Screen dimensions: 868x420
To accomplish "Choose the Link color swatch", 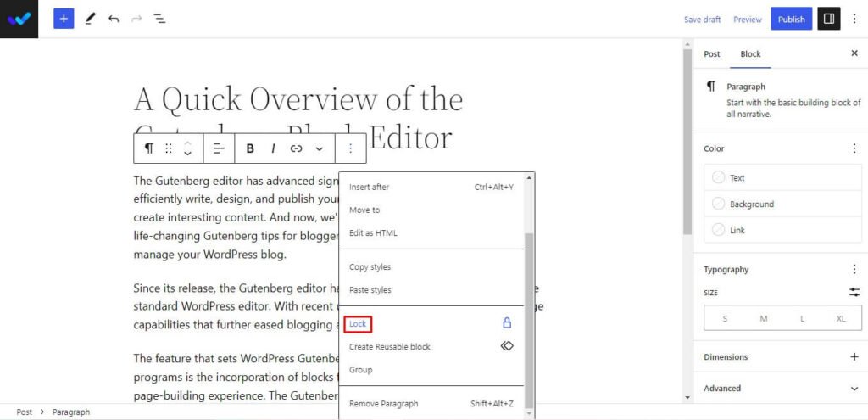I will [x=719, y=230].
